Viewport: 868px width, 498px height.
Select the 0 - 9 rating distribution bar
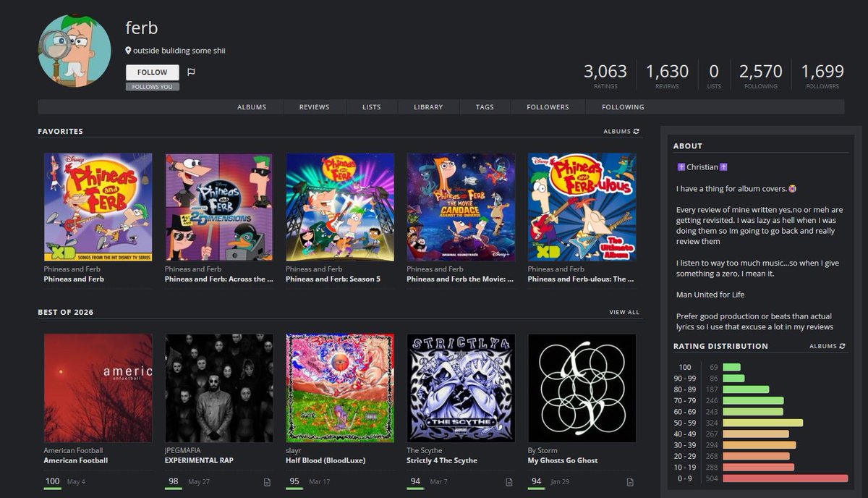(785, 478)
